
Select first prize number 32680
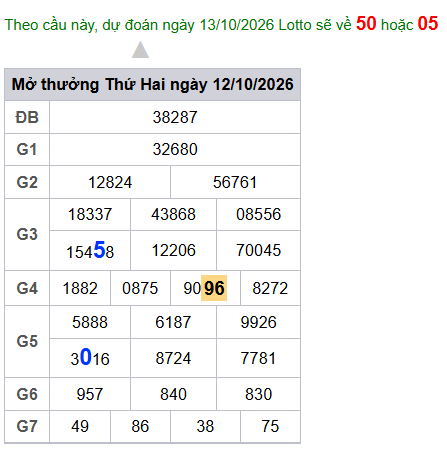point(175,149)
